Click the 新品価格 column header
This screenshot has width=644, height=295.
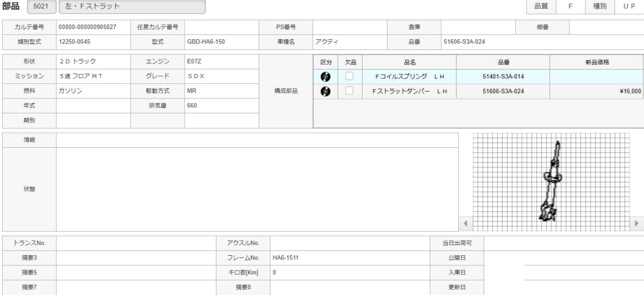[x=597, y=62]
